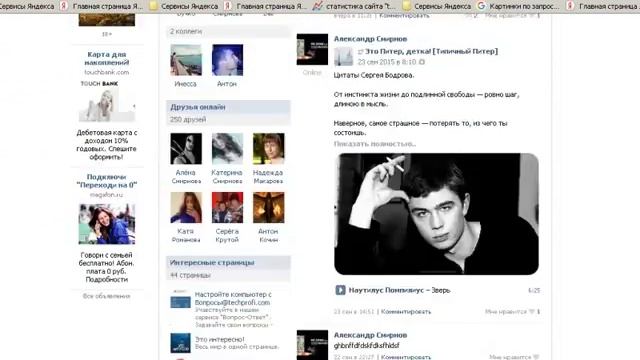Open the '44 страницы' count link
Image resolution: width=640 pixels, height=360 pixels.
click(190, 276)
